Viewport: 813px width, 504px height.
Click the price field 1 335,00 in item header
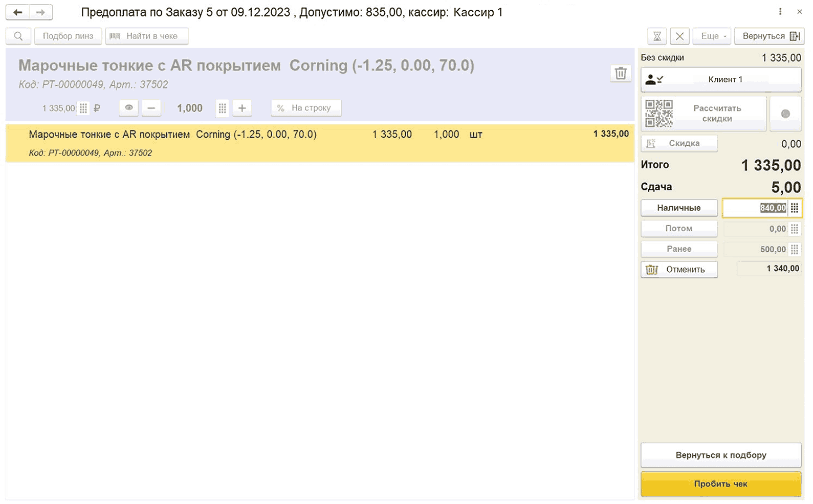(59, 108)
